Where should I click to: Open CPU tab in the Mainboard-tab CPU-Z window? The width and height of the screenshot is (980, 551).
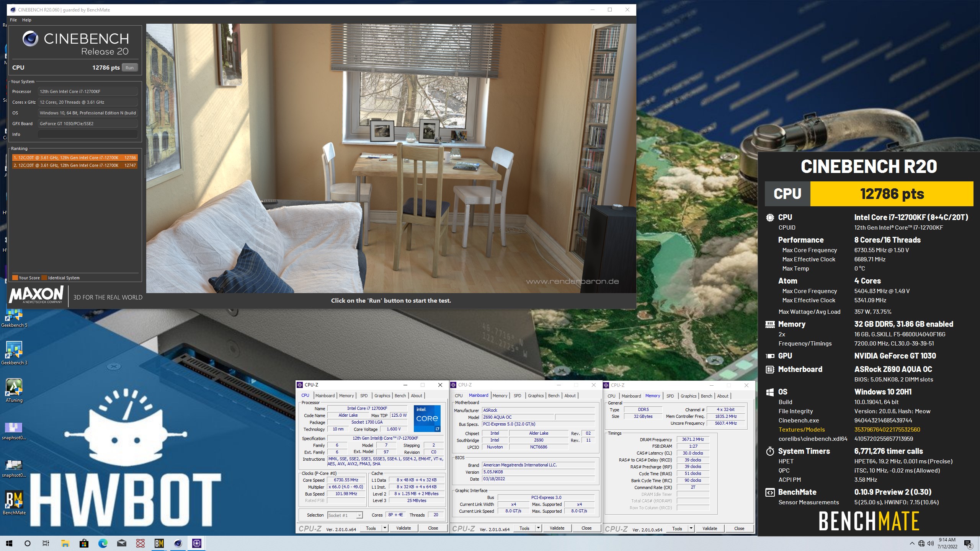[459, 396]
